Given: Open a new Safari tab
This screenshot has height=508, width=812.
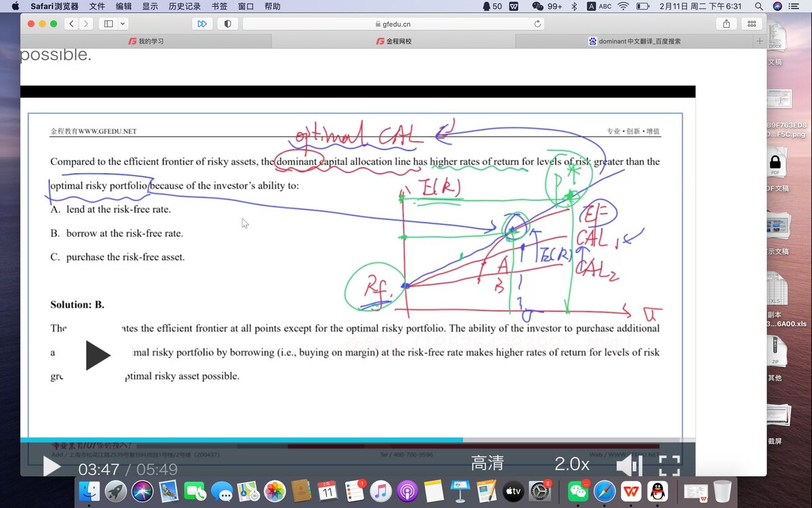Looking at the screenshot, I should (x=759, y=41).
